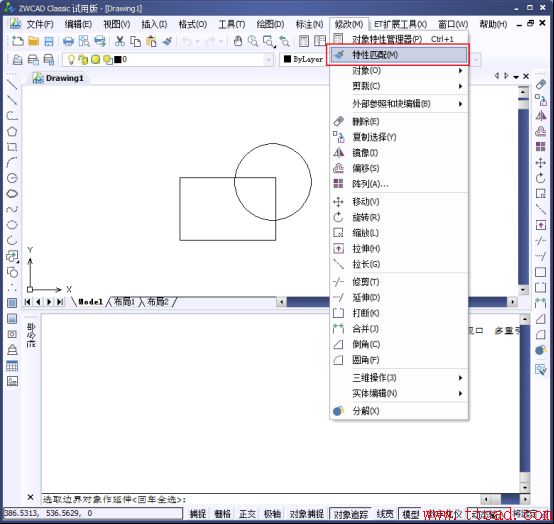This screenshot has width=554, height=524.
Task: Click the Open folder icon
Action: point(34,41)
